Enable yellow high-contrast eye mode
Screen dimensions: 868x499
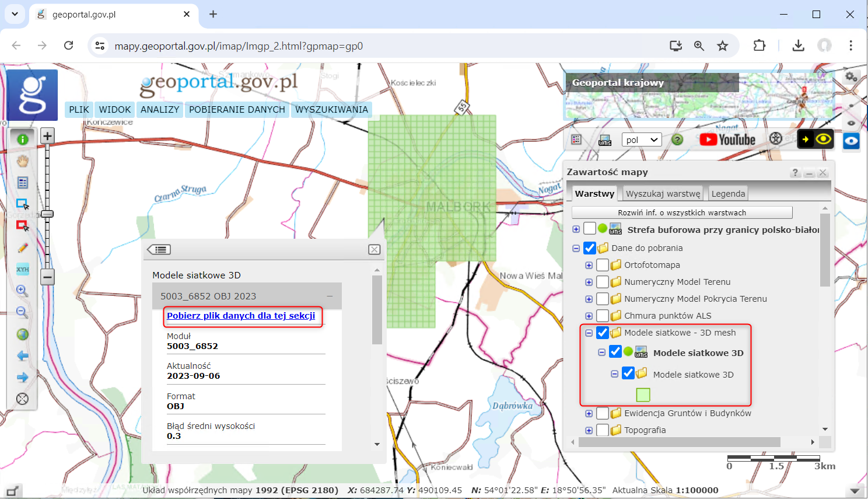(815, 139)
